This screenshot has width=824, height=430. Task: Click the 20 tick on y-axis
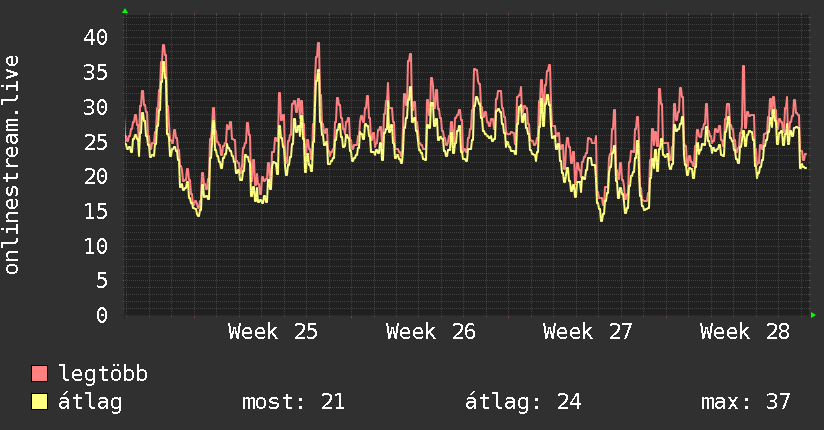tap(96, 177)
